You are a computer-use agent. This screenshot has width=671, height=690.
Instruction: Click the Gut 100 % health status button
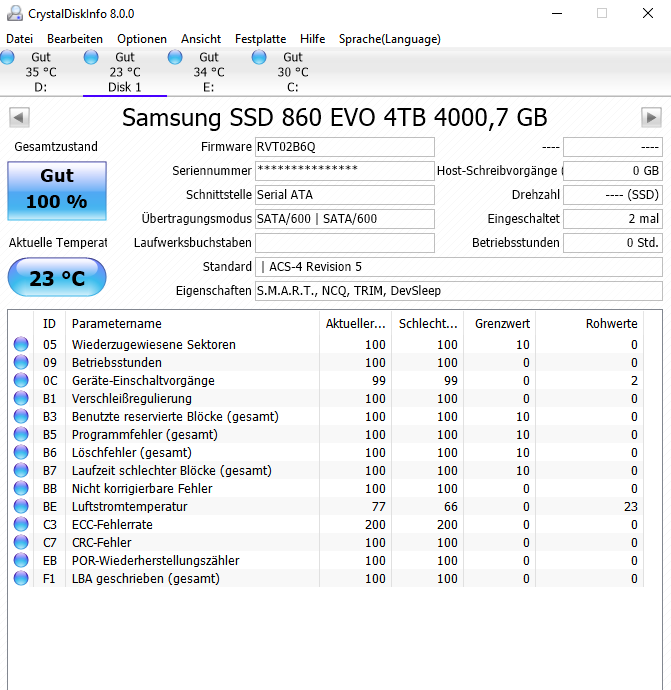coord(57,191)
